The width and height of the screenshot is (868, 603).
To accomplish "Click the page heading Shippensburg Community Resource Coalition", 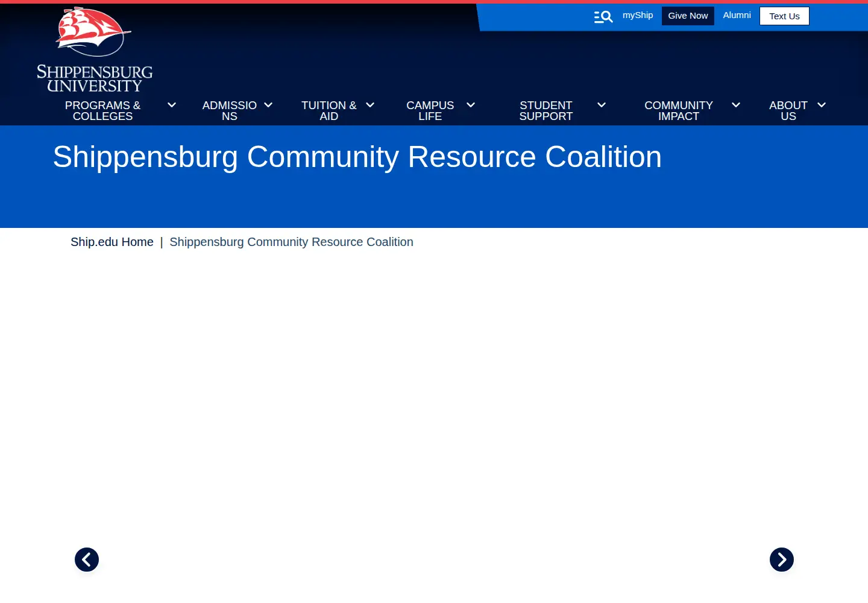I will point(357,157).
